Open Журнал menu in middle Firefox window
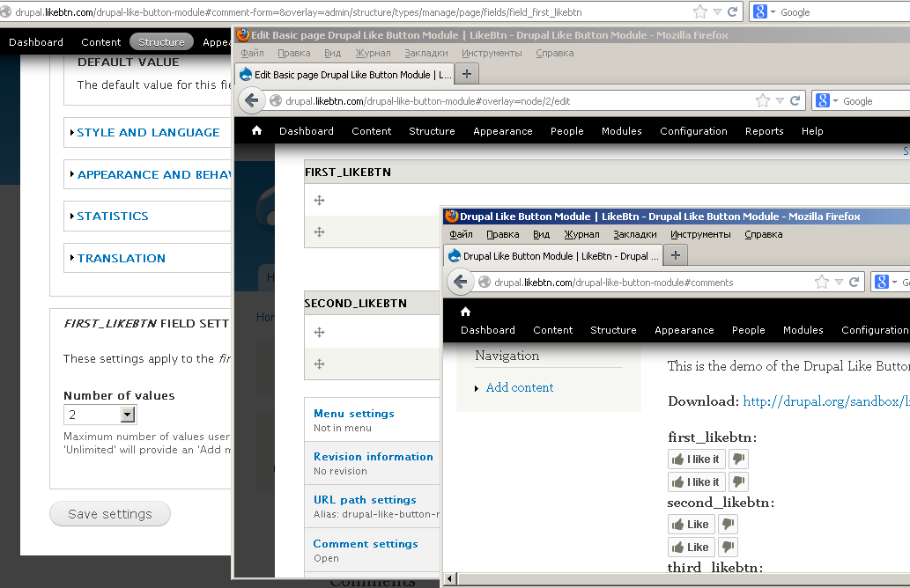910x588 pixels. [373, 53]
